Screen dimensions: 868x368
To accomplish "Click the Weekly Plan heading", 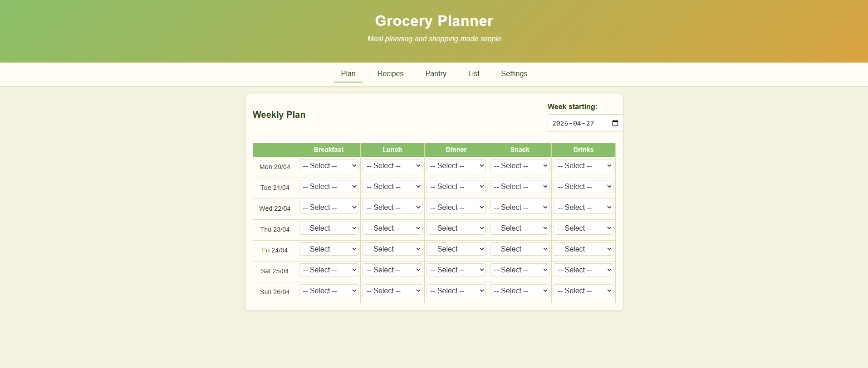I will point(279,115).
